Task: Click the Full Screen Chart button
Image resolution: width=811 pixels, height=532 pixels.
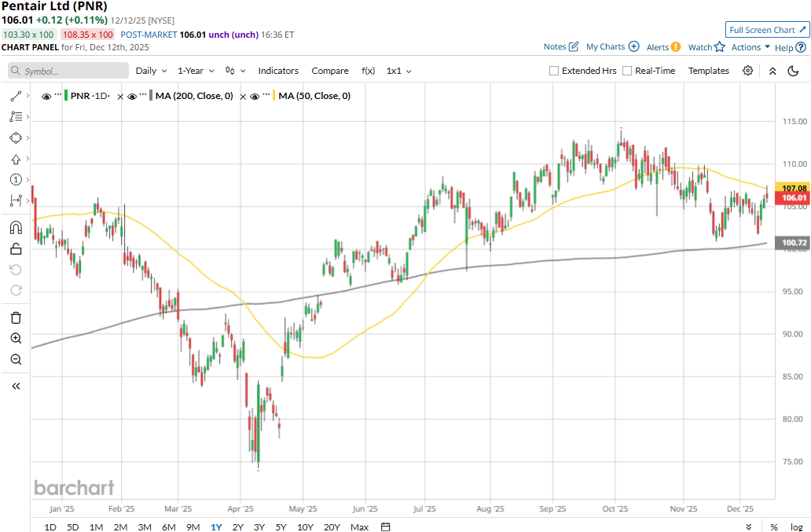Action: (x=767, y=30)
